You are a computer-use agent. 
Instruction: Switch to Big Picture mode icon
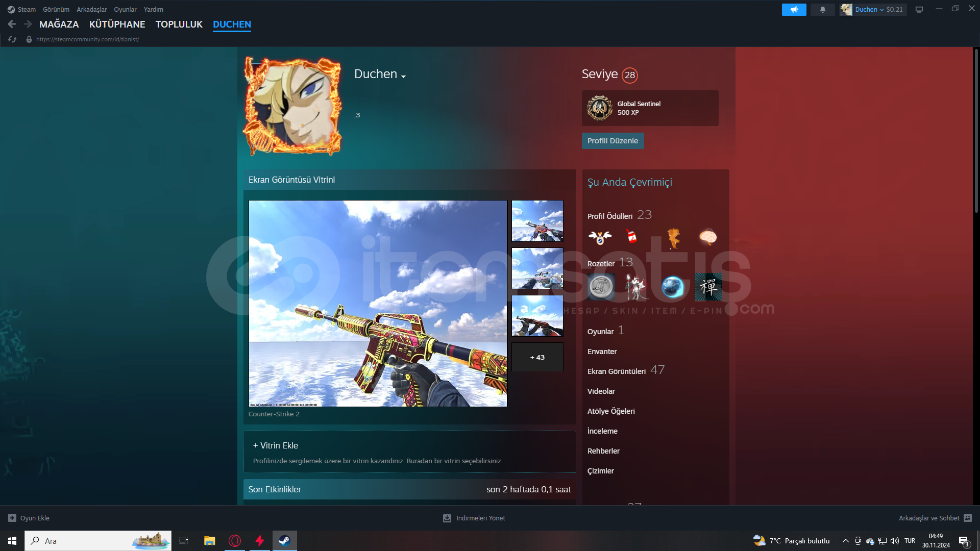[x=919, y=10]
